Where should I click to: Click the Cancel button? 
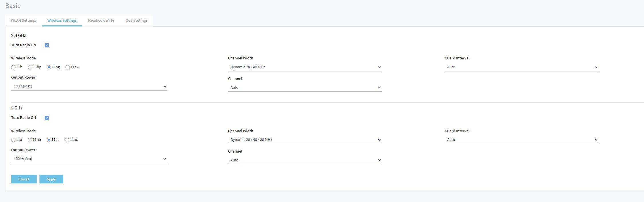24,179
